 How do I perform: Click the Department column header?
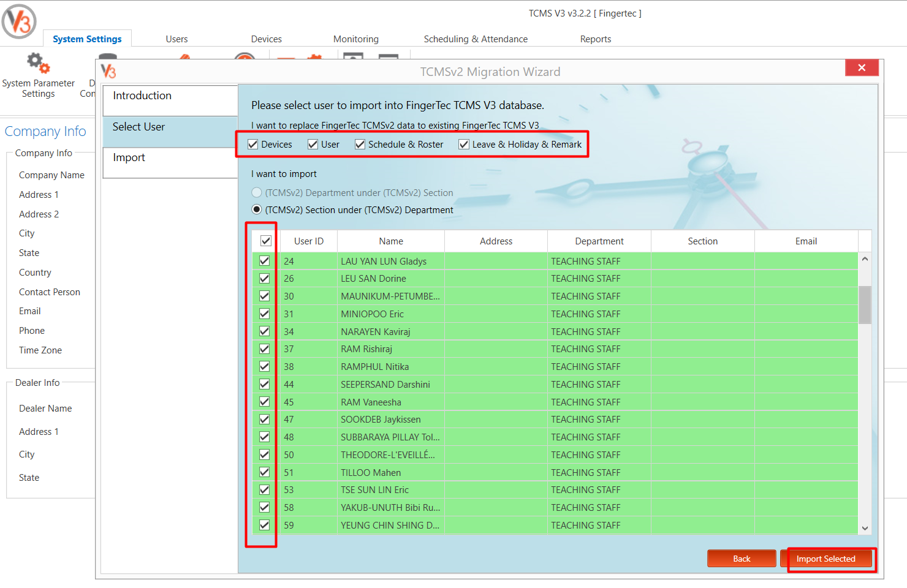point(599,241)
